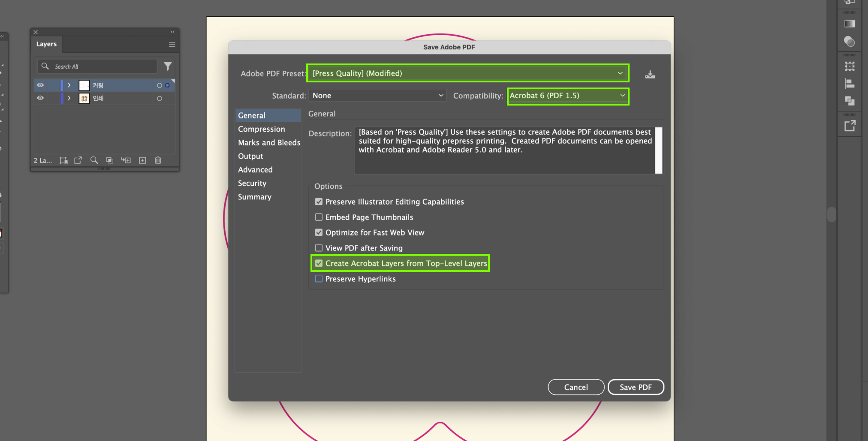Switch to Output settings
Image resolution: width=868 pixels, height=441 pixels.
coord(250,157)
